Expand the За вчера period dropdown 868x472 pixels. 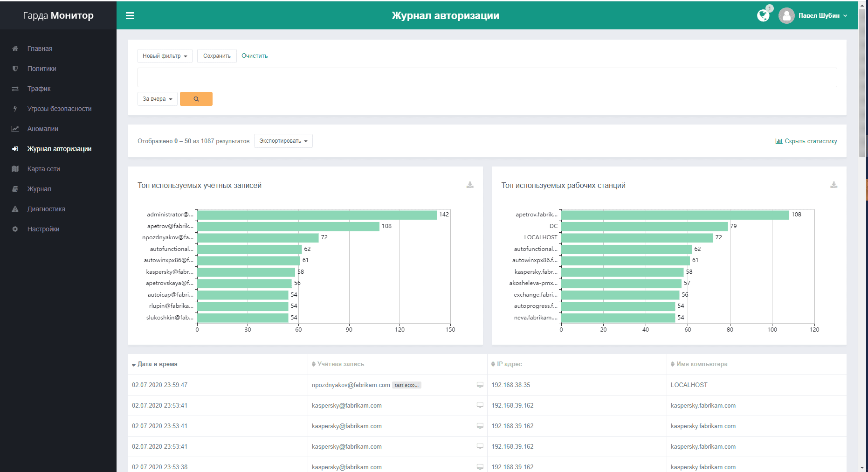[x=157, y=99]
